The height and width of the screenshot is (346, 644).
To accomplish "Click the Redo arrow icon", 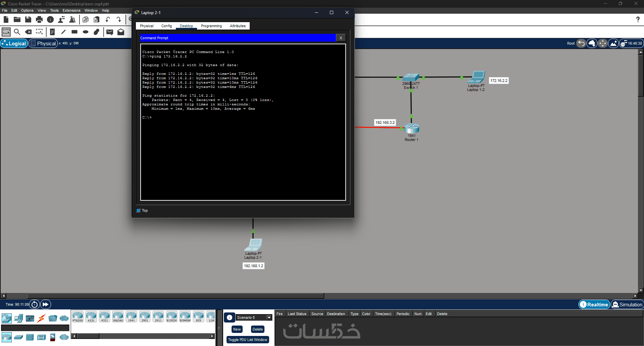I will (x=119, y=19).
